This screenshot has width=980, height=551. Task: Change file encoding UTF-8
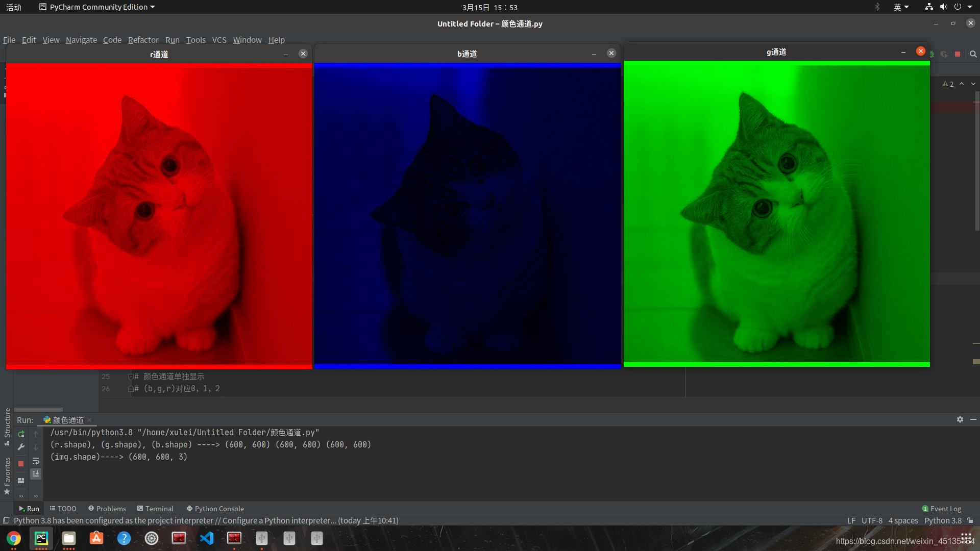click(x=872, y=520)
